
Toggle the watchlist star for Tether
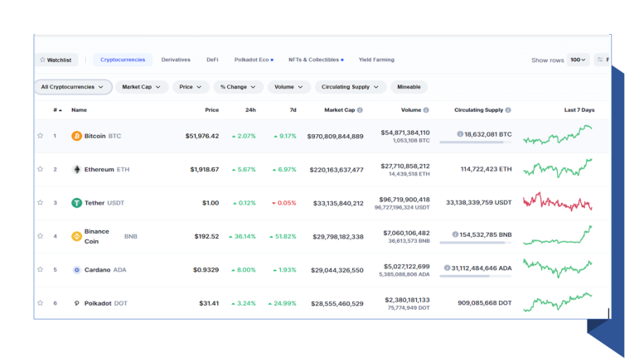41,202
